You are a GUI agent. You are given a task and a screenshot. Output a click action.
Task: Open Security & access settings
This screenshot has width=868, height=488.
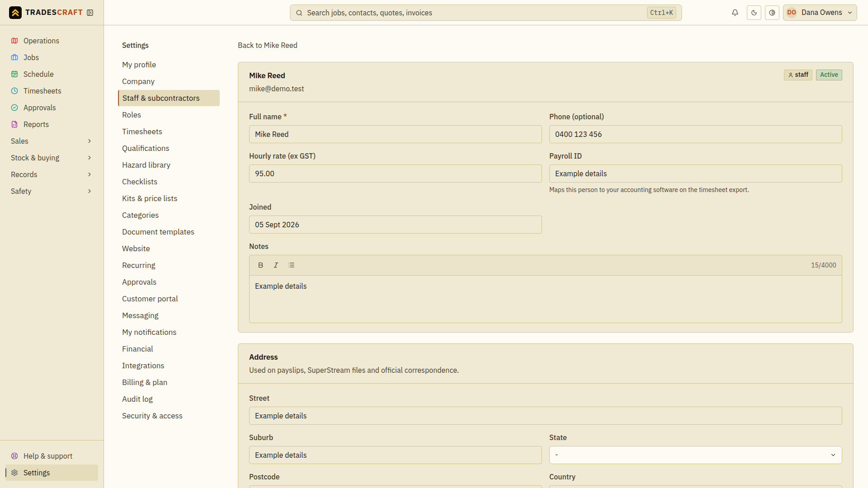tap(169, 416)
